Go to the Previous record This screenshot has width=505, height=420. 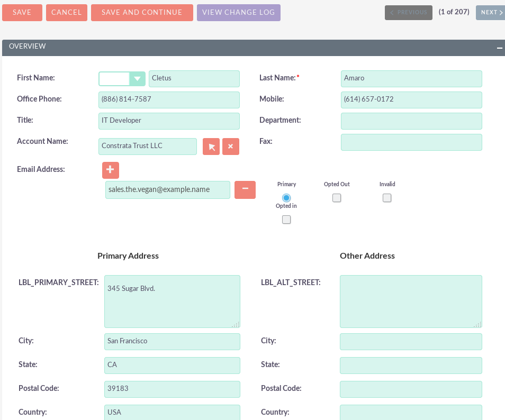point(408,12)
